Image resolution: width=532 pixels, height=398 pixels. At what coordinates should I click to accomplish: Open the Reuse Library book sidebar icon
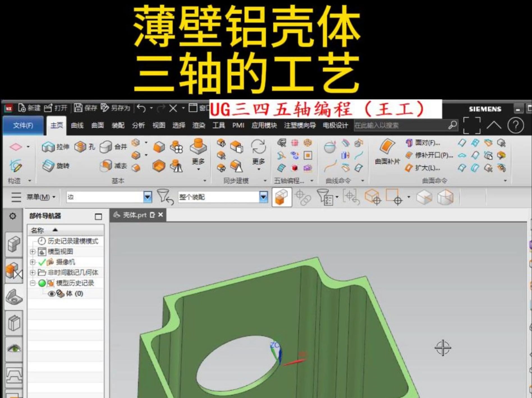pyautogui.click(x=14, y=323)
